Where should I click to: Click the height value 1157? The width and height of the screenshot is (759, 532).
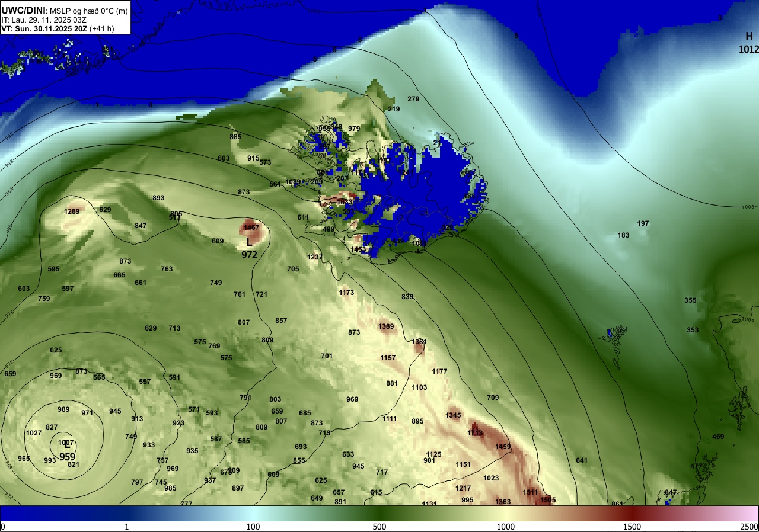(x=388, y=358)
